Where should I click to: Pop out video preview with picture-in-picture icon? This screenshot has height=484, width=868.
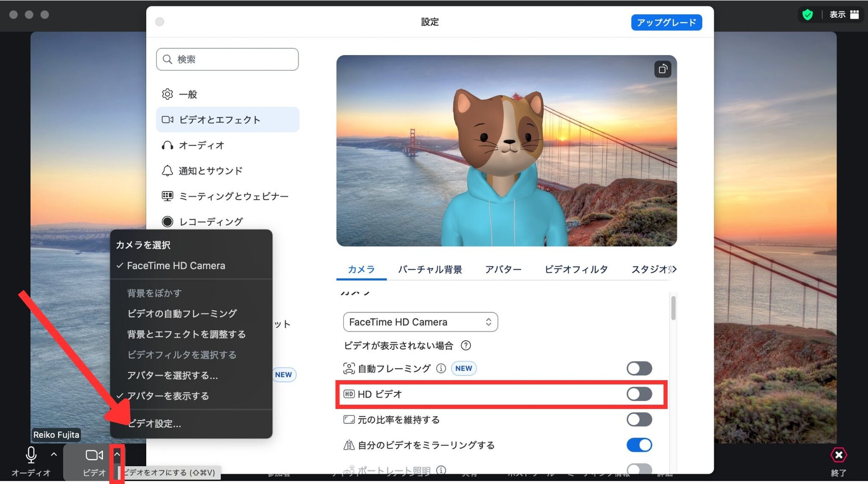pos(663,69)
